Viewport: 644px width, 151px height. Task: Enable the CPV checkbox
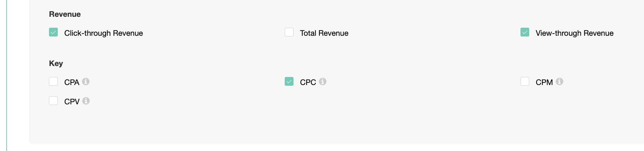[53, 101]
